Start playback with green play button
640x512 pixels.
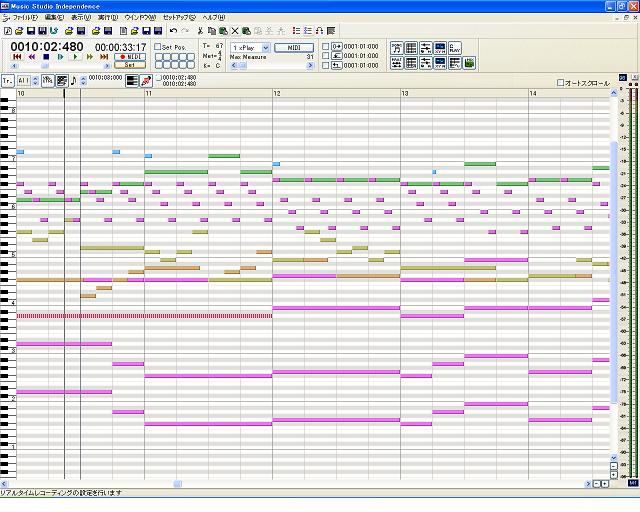(75, 57)
